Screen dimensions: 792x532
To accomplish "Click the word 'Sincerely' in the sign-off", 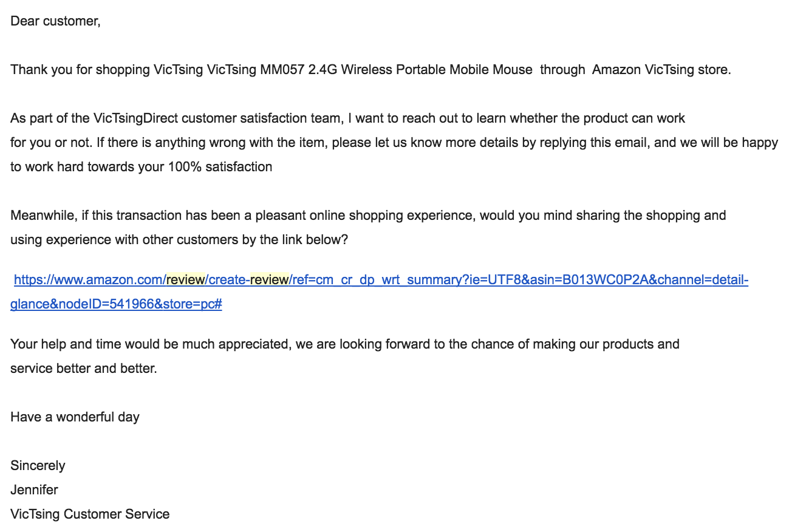I will pyautogui.click(x=38, y=466).
